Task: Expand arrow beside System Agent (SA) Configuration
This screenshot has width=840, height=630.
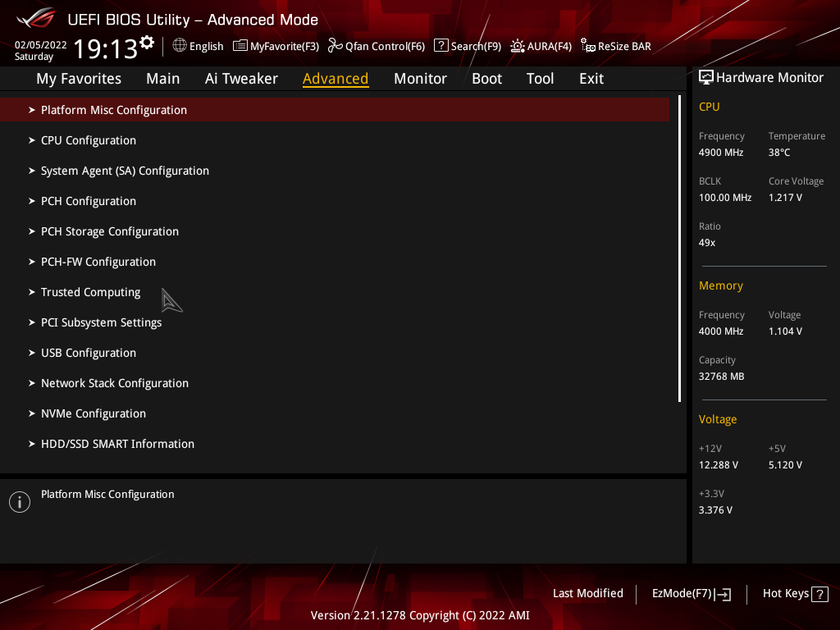Action: tap(32, 171)
